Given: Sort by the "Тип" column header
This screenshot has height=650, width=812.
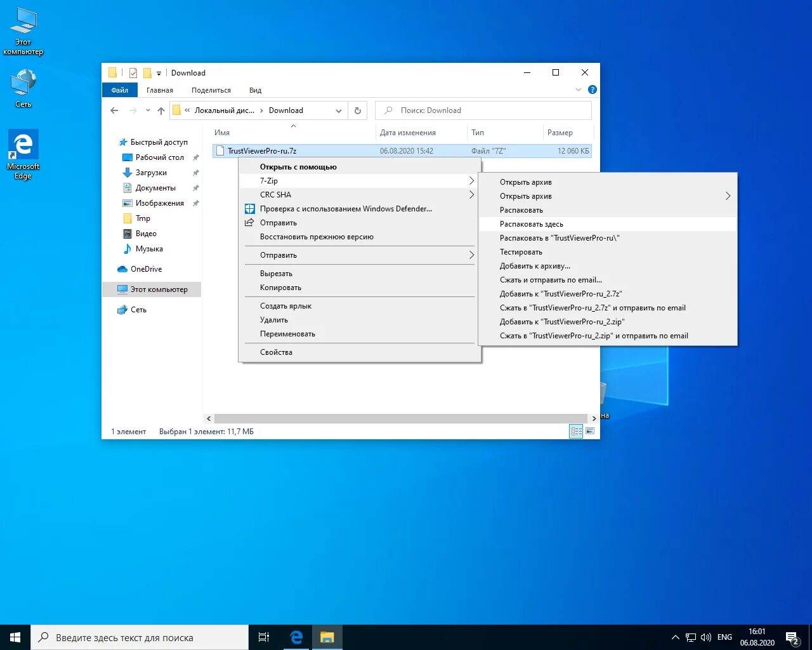Looking at the screenshot, I should click(x=505, y=133).
